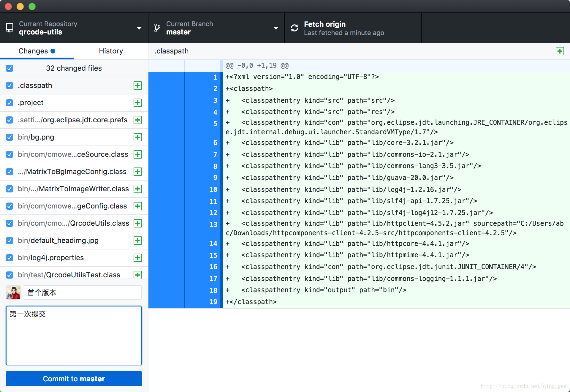Image resolution: width=570 pixels, height=392 pixels.
Task: Click the branch switcher icon
Action: point(158,28)
